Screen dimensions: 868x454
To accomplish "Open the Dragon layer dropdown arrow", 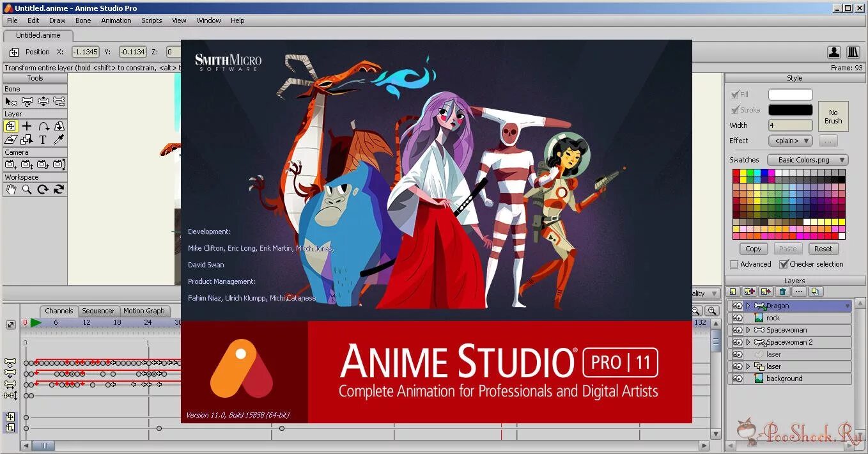I will pyautogui.click(x=848, y=306).
